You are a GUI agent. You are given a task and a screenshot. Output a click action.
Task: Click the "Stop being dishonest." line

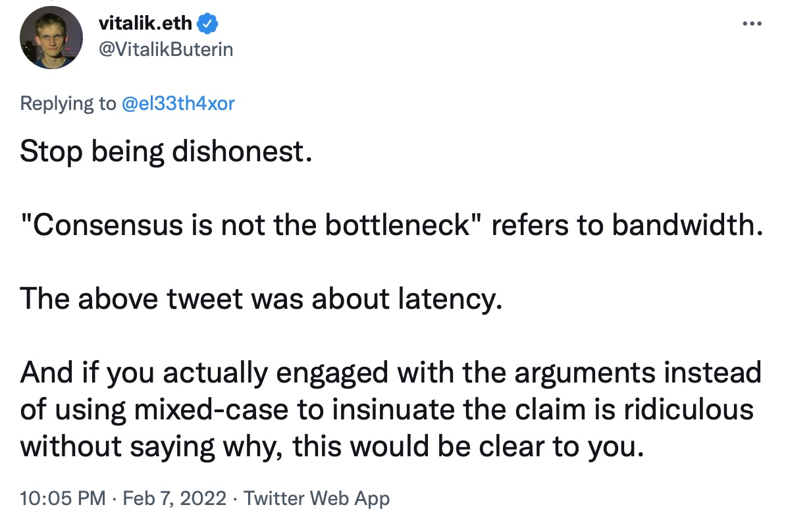click(x=165, y=152)
